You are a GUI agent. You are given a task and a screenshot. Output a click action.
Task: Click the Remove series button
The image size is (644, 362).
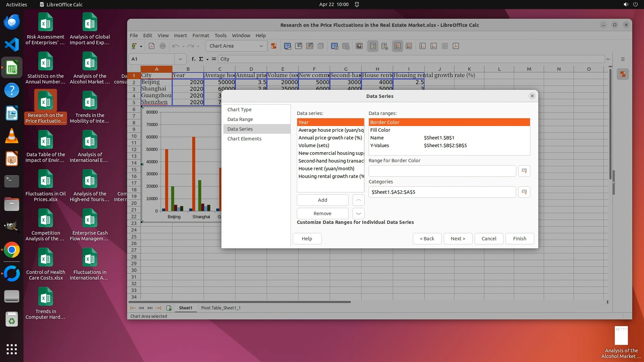(x=322, y=214)
